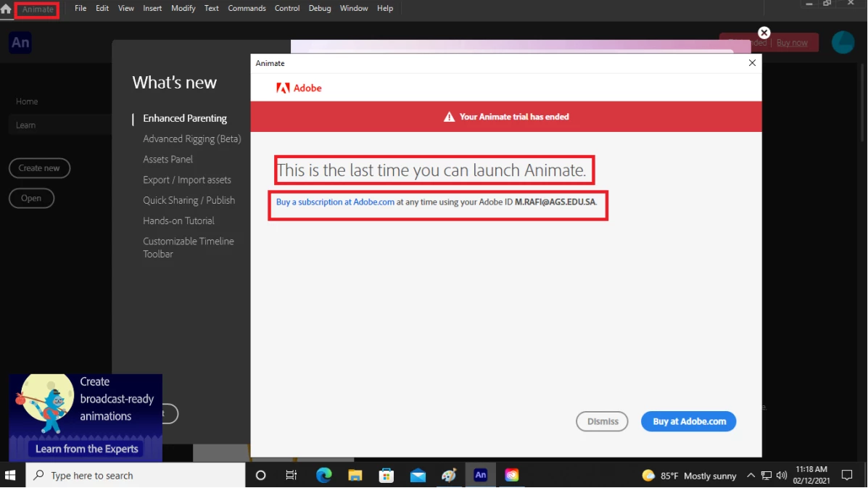This screenshot has width=868, height=488.
Task: Click the Animate An logo icon
Action: point(20,43)
